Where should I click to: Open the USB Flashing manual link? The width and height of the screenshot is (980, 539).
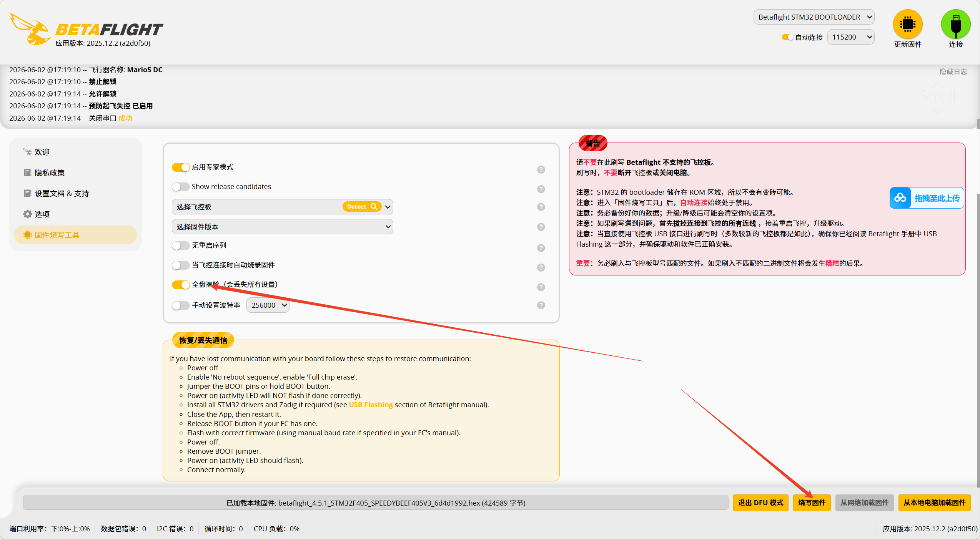371,405
